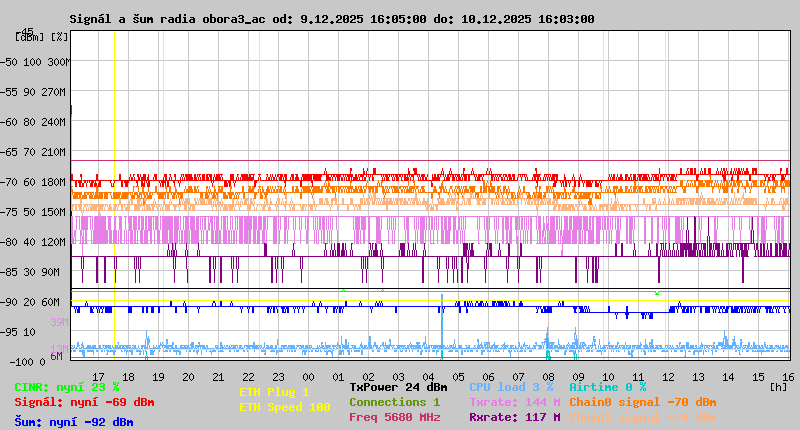Image resolution: width=800 pixels, height=430 pixels.
Task: Click the 'Chain0 signal -70 dBm' legend label
Action: click(643, 402)
